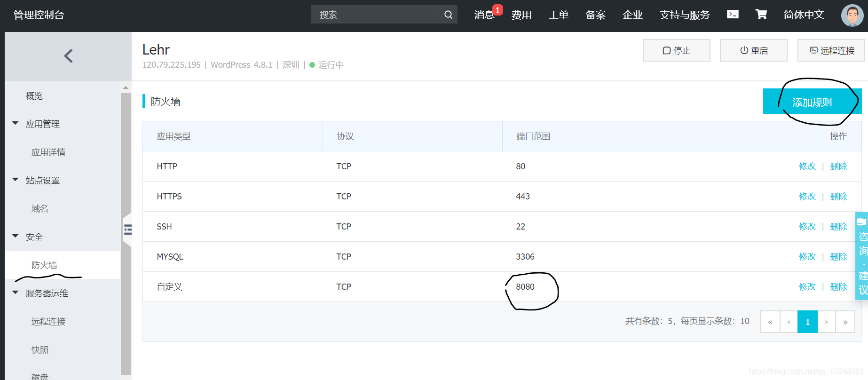Click 修改 for the HTTPS rule

click(807, 197)
